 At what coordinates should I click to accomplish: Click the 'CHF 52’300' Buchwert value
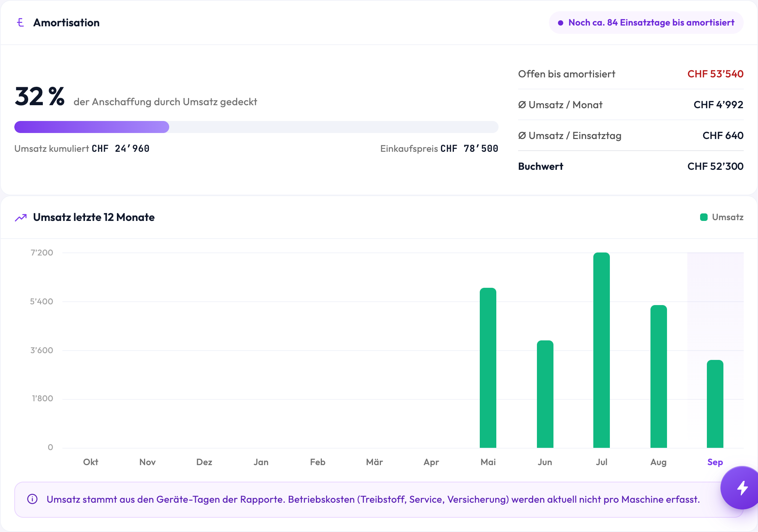point(715,166)
